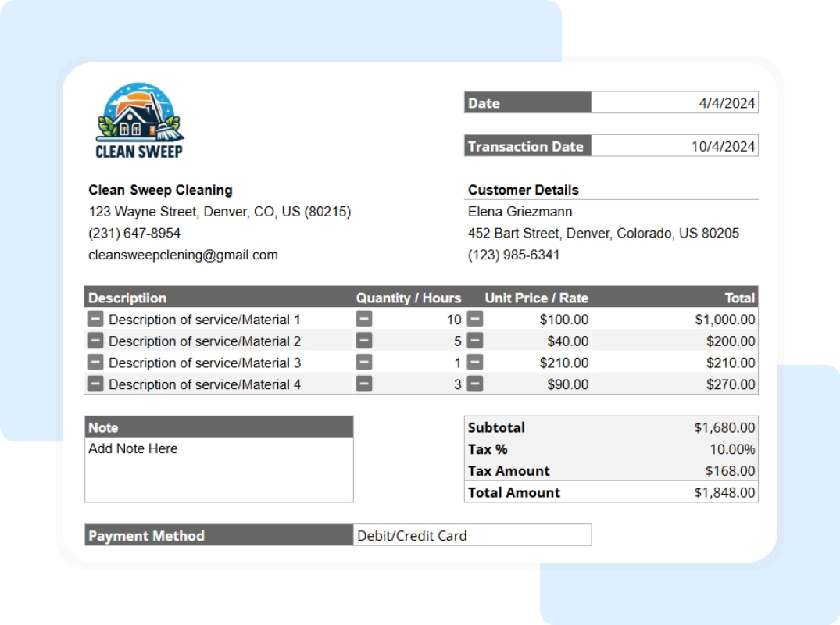This screenshot has width=840, height=625.
Task: Click the minus icon next to the $210.00 rate
Action: coord(474,362)
